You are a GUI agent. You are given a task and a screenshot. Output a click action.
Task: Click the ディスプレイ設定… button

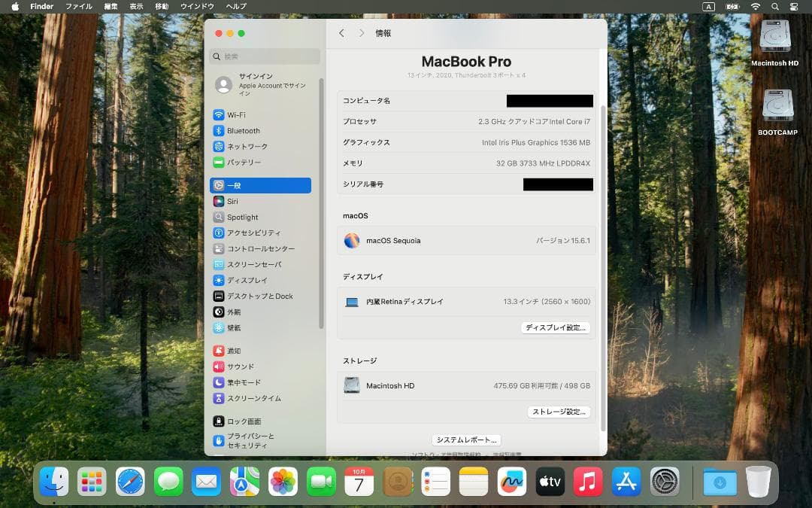coord(556,327)
